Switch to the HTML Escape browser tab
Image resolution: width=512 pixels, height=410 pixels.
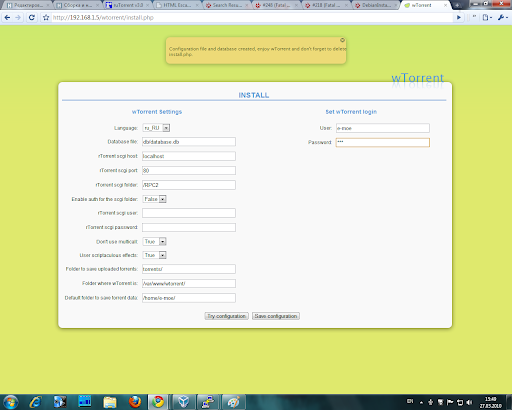tap(177, 5)
